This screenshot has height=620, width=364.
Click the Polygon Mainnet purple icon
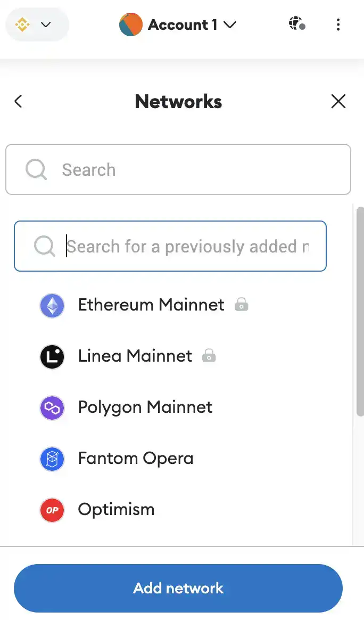click(x=52, y=408)
